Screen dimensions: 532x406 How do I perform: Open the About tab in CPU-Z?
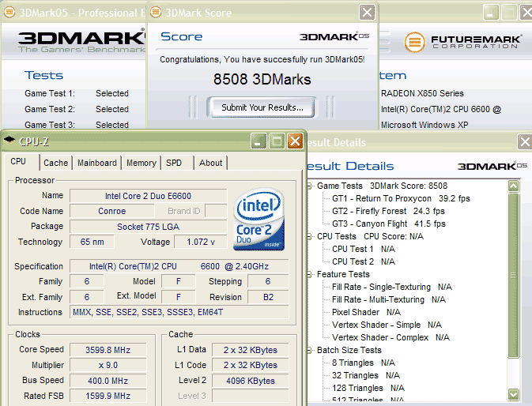211,163
